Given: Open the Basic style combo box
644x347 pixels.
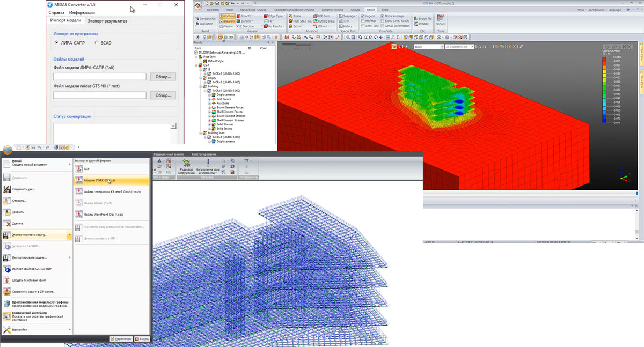Looking at the screenshot, I should (x=428, y=47).
